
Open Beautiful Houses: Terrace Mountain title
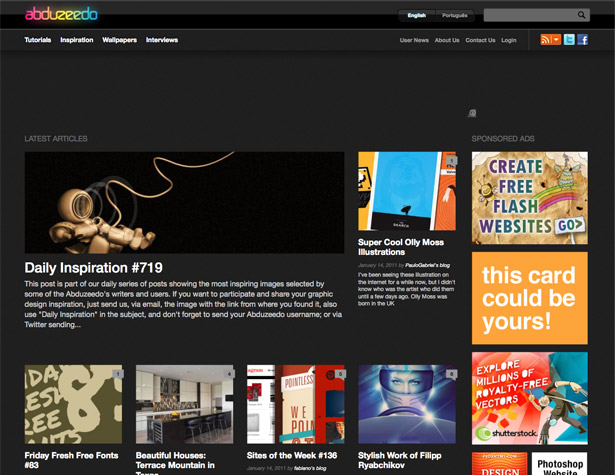(x=175, y=463)
